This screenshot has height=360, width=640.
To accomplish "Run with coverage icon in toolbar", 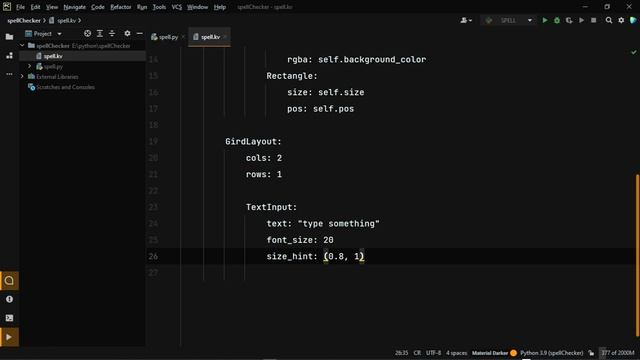I will point(569,20).
